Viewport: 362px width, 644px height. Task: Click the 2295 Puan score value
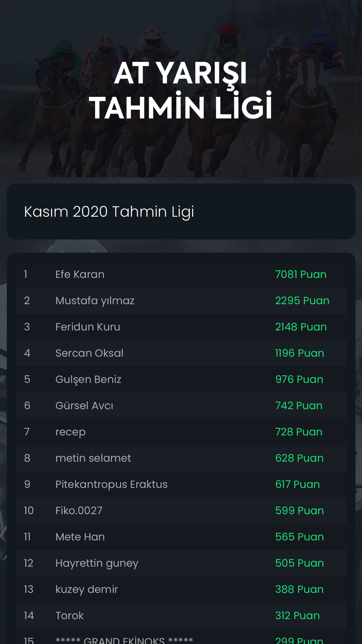coord(302,301)
